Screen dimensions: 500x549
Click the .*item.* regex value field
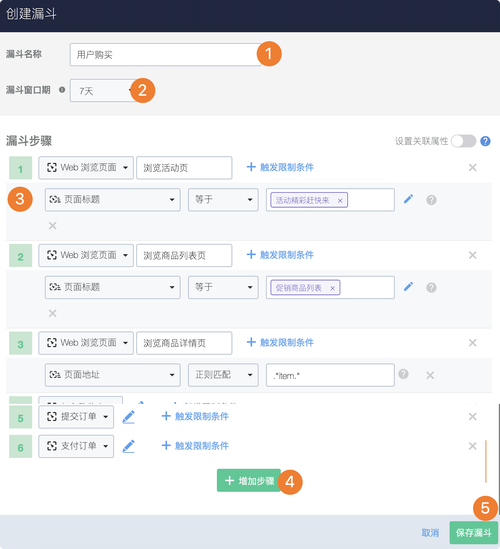tap(330, 375)
